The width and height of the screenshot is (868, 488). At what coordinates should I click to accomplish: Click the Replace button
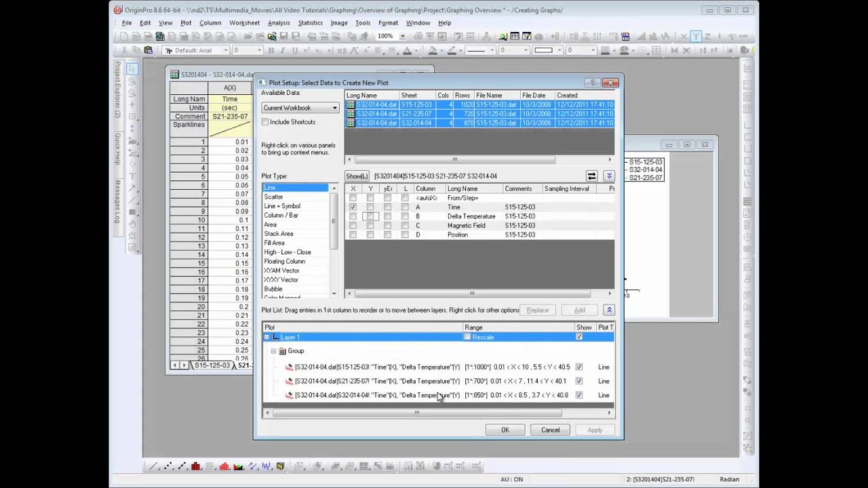coord(538,310)
